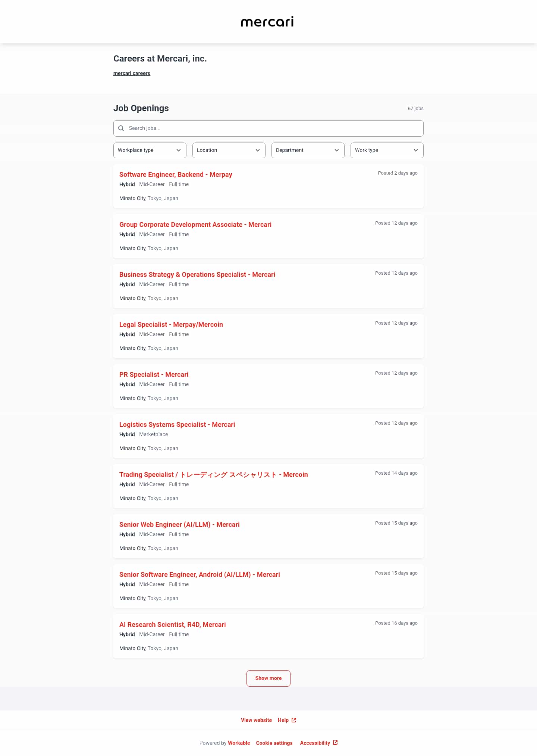
Task: Click the '67 jobs' count text
Action: click(x=415, y=109)
